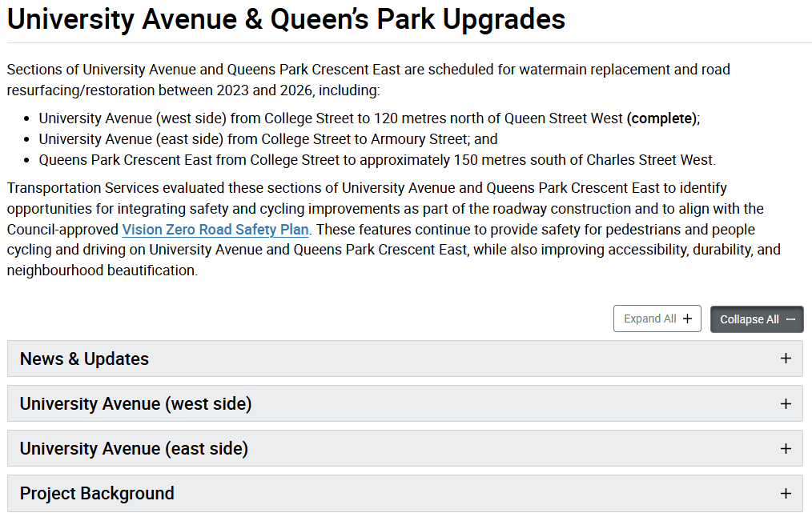Image resolution: width=812 pixels, height=521 pixels.
Task: Click the paragraph beginning "Transportation Services evaluated"
Action: pyautogui.click(x=392, y=230)
